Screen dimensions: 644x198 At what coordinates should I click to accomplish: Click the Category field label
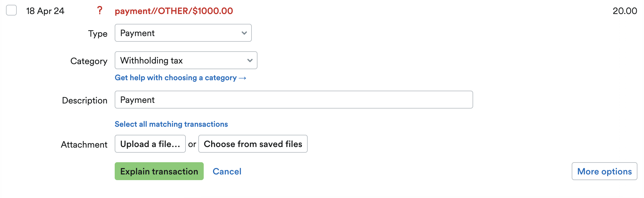tap(89, 61)
